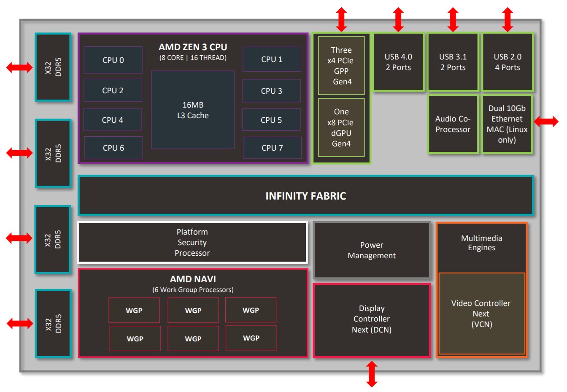Image resolution: width=567 pixels, height=392 pixels.
Task: Click the Power Management block
Action: pos(371,250)
